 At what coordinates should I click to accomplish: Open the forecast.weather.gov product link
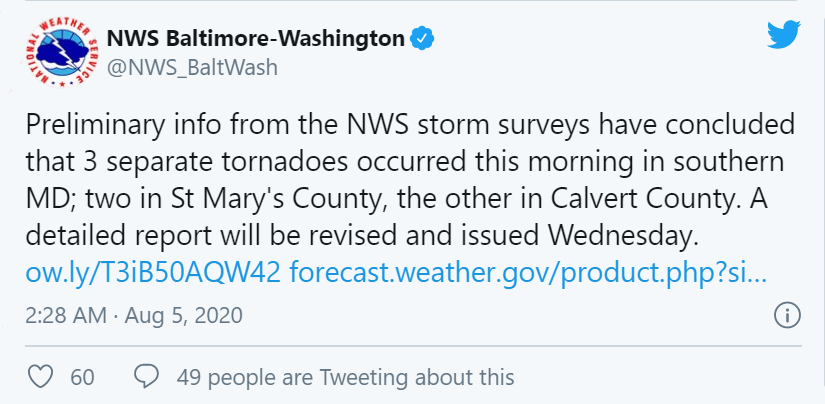(x=528, y=274)
